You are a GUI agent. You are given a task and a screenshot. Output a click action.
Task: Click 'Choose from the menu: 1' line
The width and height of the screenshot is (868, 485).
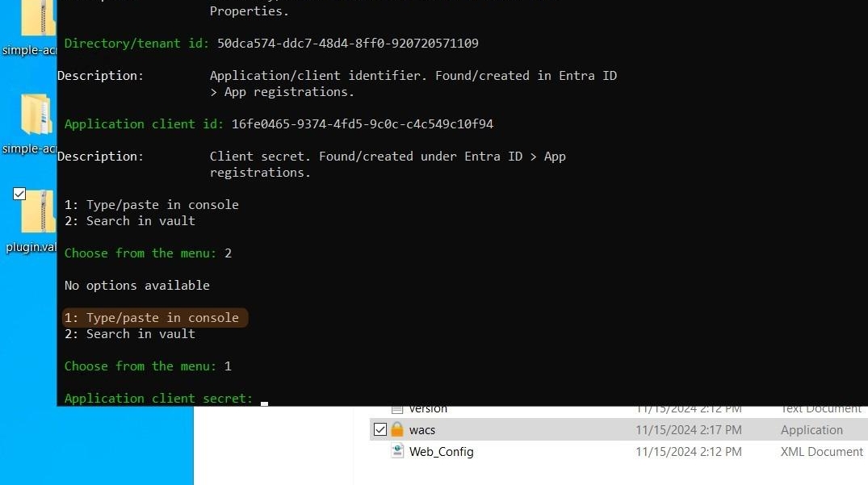(x=148, y=366)
